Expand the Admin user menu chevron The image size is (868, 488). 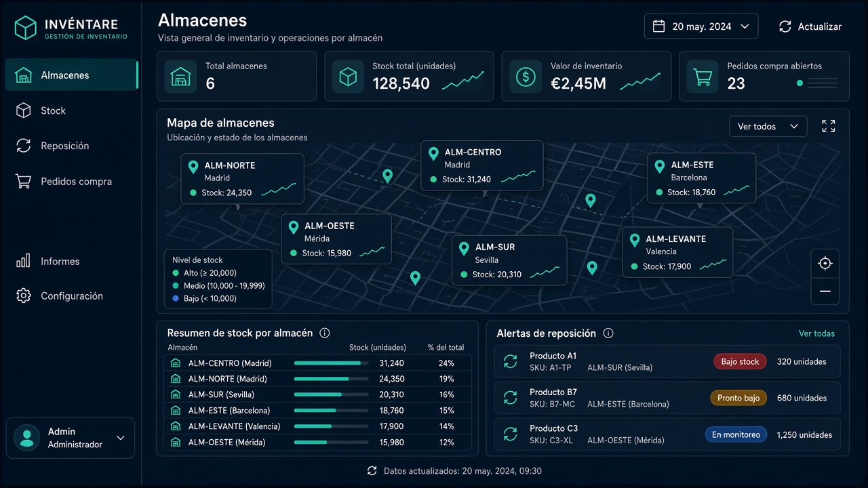(121, 438)
